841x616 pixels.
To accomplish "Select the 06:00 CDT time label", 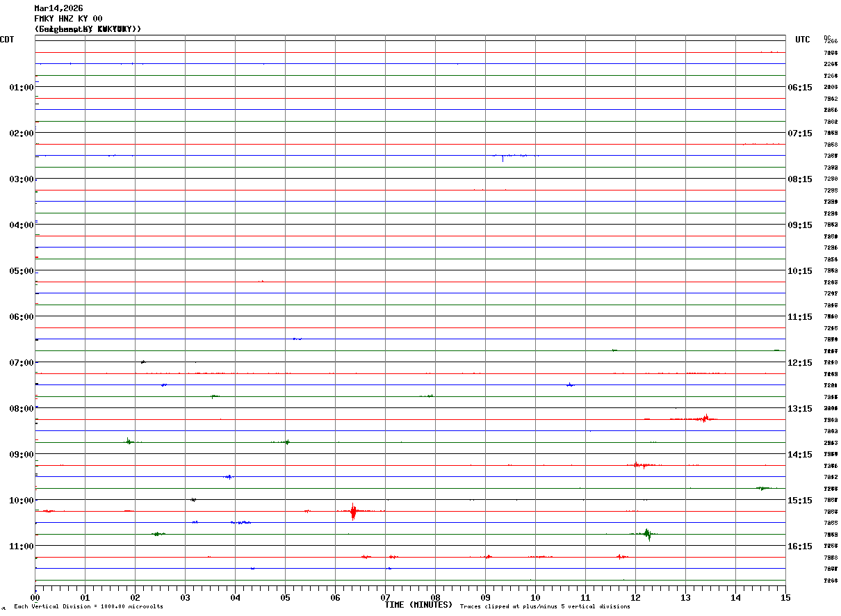I will click(22, 317).
